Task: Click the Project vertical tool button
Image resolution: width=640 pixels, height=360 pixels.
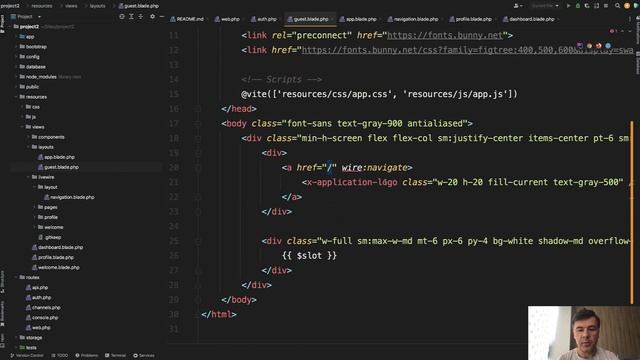Action: pyautogui.click(x=2, y=24)
